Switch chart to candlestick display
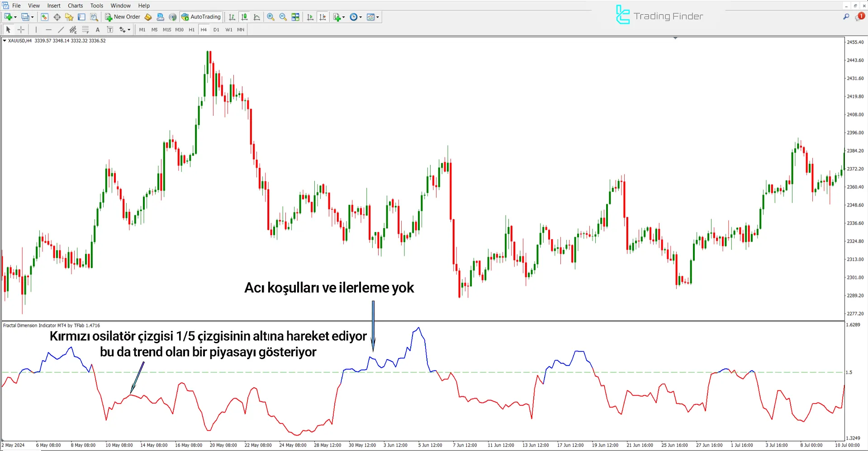 click(x=244, y=17)
